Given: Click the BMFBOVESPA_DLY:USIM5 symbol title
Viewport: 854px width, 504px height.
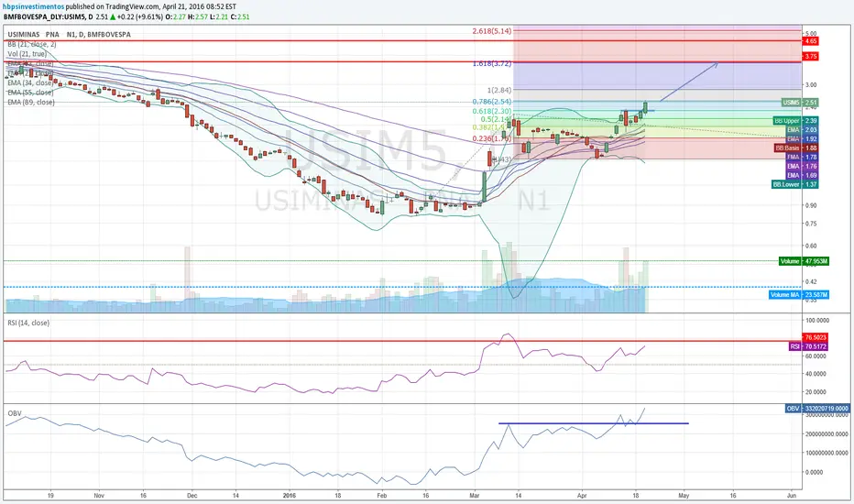Looking at the screenshot, I should point(48,16).
